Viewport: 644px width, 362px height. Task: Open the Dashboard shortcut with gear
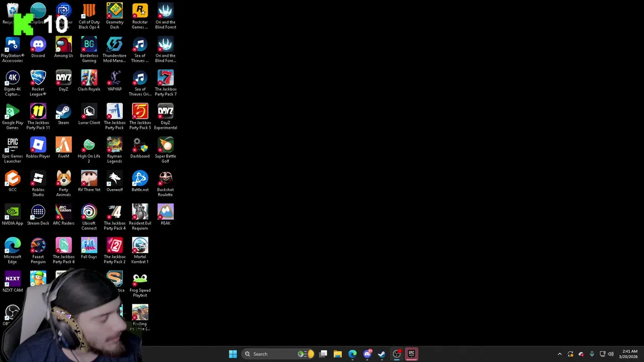tap(140, 148)
